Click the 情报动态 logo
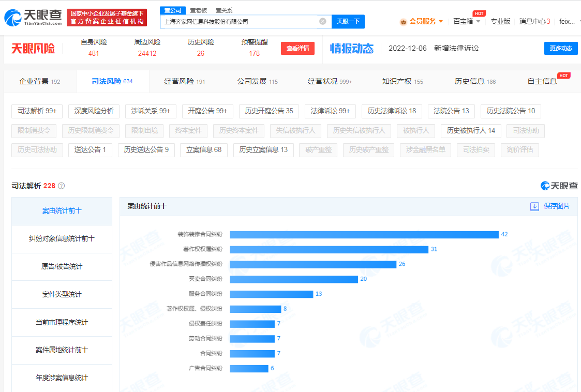This screenshot has height=392, width=581. [352, 49]
